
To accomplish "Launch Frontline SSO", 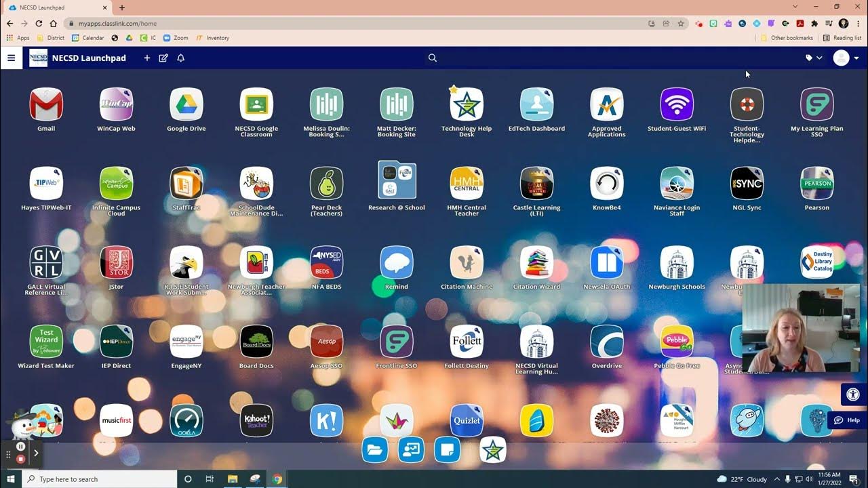I will [x=397, y=342].
